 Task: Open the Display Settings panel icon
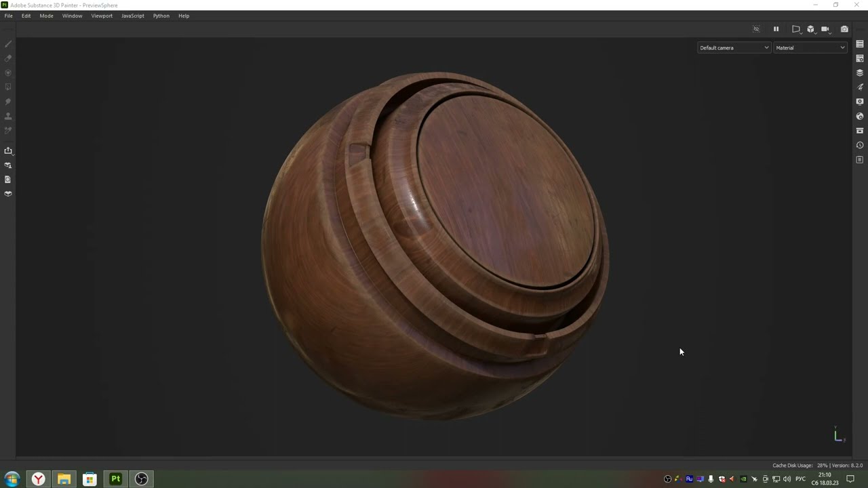pos(860,102)
